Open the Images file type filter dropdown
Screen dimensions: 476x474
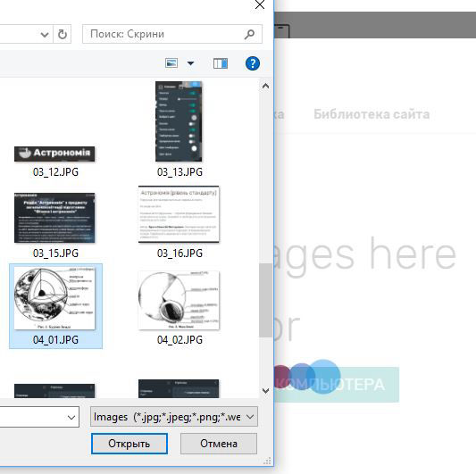pos(174,417)
